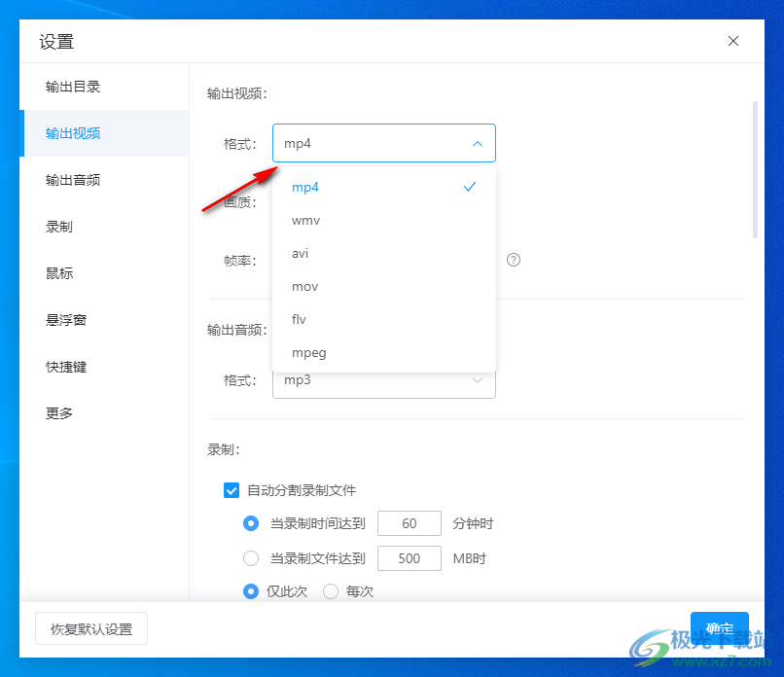Viewport: 784px width, 677px height.
Task: Select 每次 radio option
Action: click(x=331, y=591)
